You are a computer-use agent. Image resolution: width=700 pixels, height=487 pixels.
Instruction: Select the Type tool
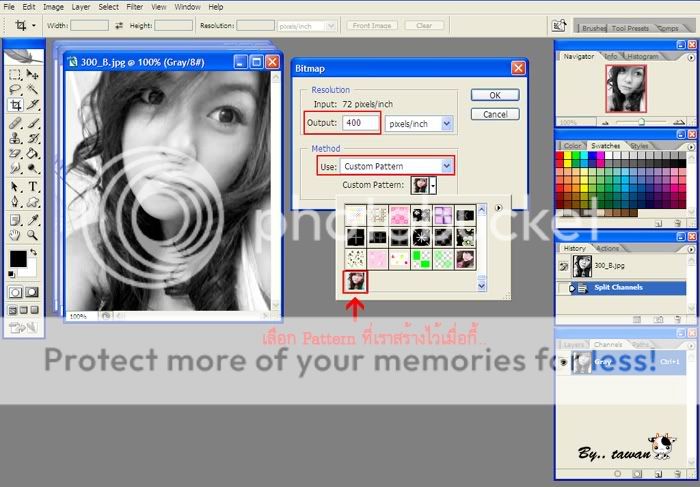click(33, 186)
